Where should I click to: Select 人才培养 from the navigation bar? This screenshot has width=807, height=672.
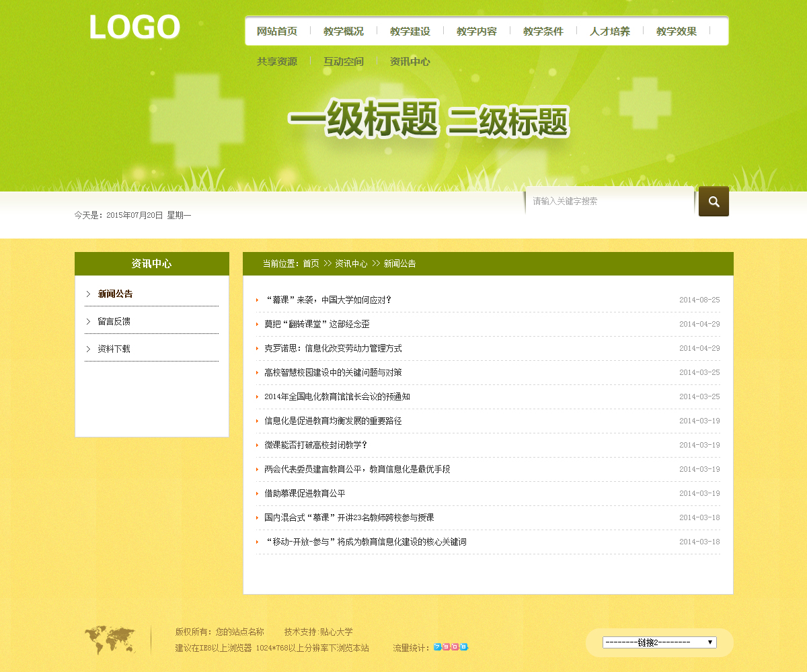[x=610, y=32]
